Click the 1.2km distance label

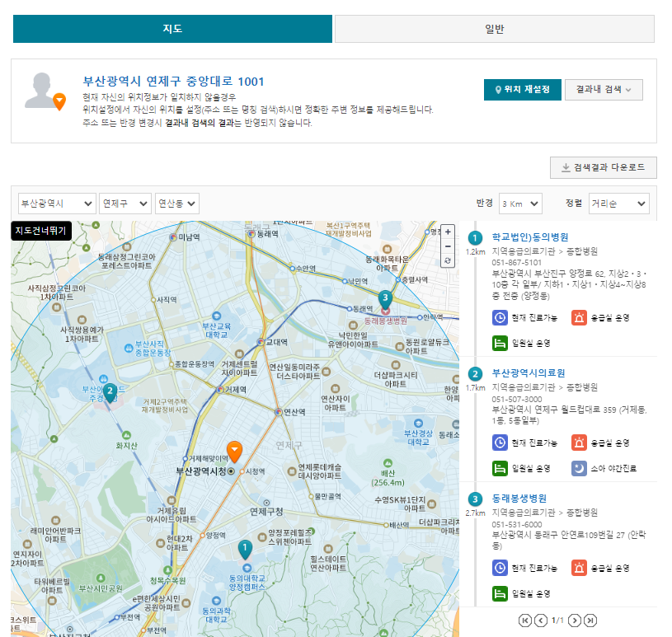click(x=475, y=252)
